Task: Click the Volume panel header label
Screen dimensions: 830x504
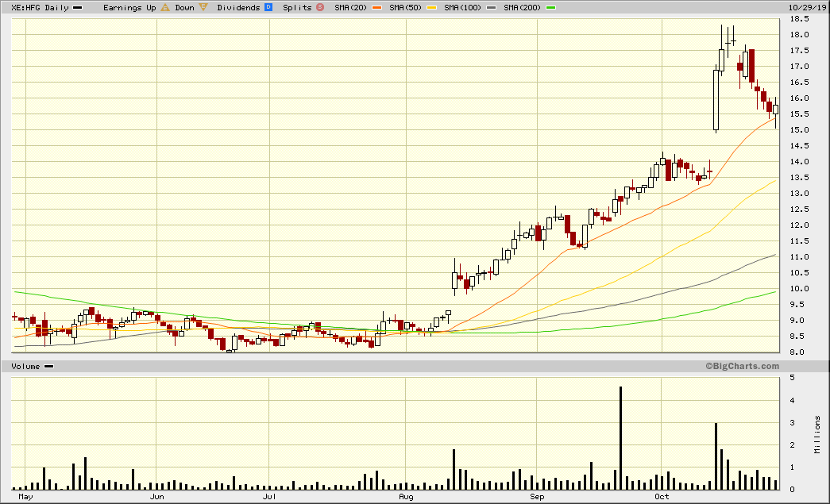Action: 25,366
